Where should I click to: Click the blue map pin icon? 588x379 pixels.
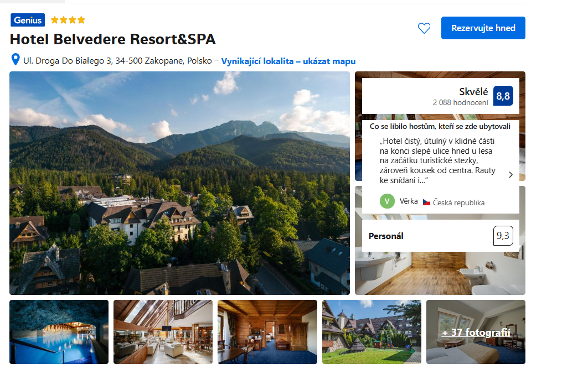click(x=16, y=60)
